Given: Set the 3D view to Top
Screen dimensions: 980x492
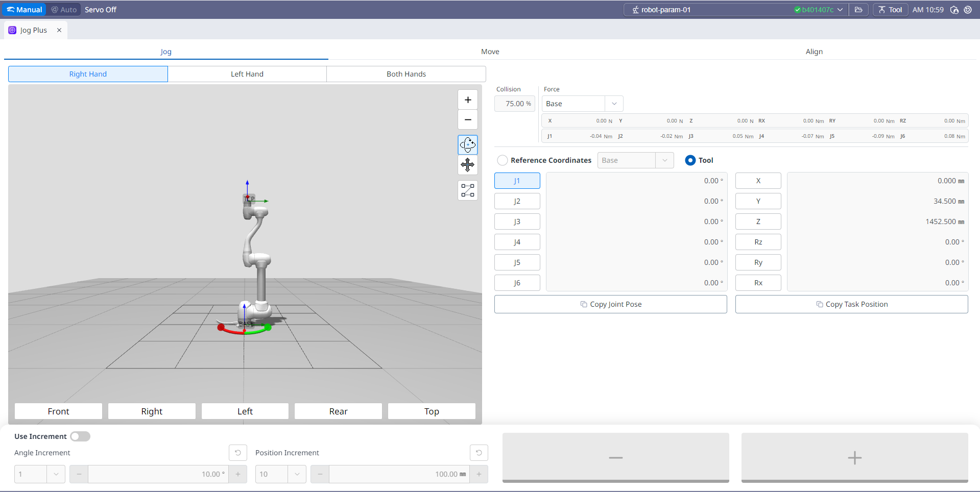Looking at the screenshot, I should click(x=432, y=411).
